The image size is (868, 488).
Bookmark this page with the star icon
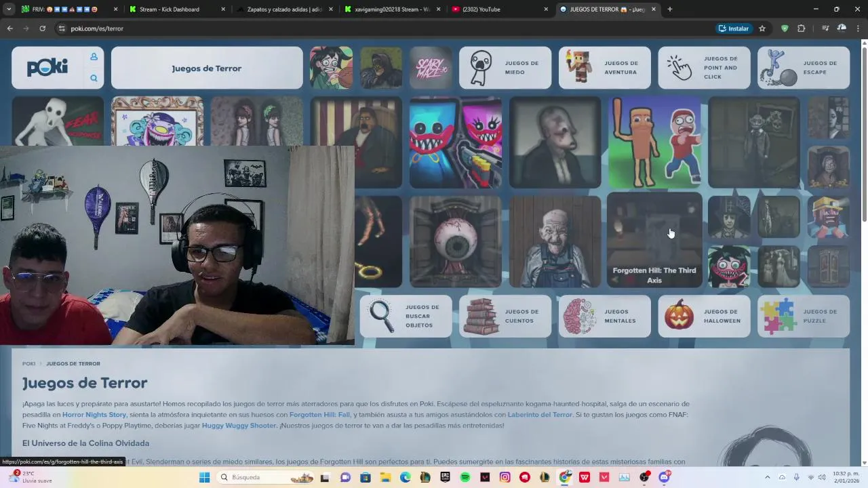(762, 28)
